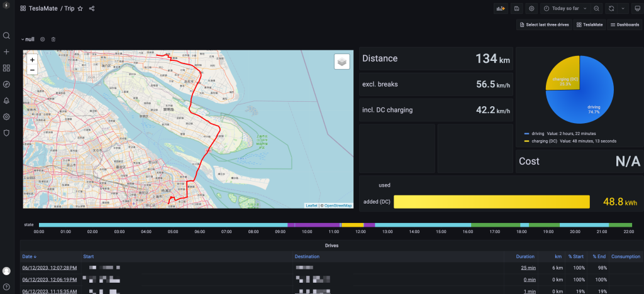Open the Explore compass icon in sidebar
The image size is (644, 294).
(x=6, y=84)
